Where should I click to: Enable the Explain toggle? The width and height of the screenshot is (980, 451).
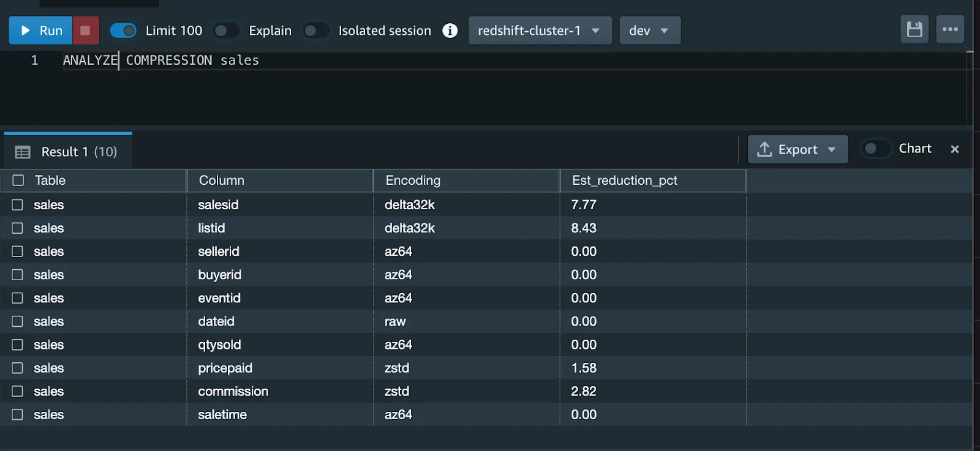(226, 31)
